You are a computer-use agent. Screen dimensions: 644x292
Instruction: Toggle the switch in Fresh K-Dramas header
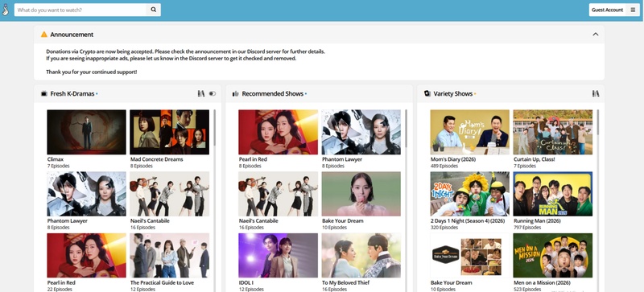(213, 93)
